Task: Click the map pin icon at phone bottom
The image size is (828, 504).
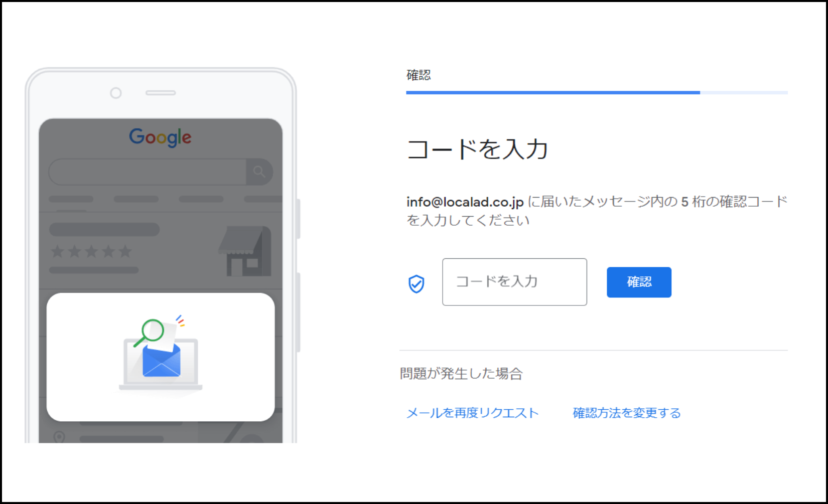Action: [x=59, y=437]
